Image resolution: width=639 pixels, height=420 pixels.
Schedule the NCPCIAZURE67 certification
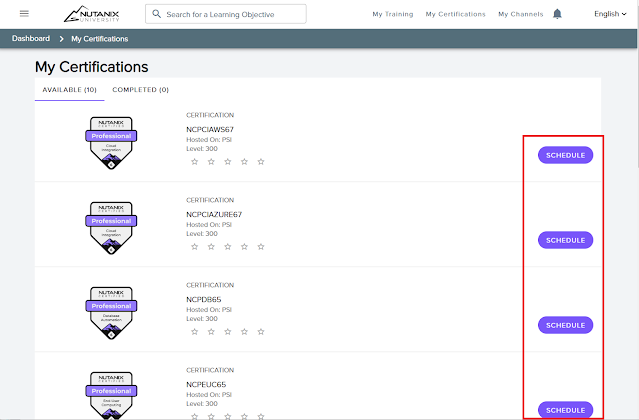pyautogui.click(x=565, y=240)
